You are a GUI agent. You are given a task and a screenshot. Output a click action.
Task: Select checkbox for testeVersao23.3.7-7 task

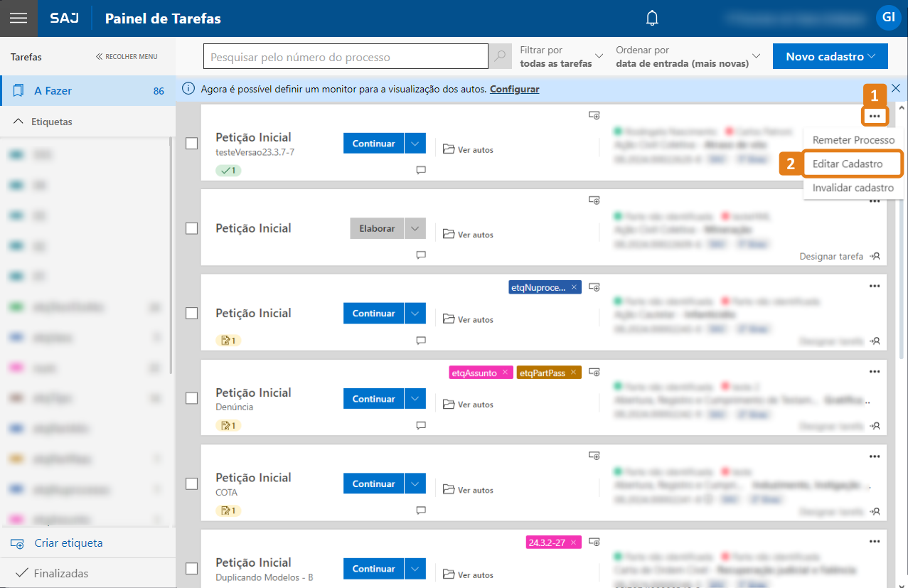pyautogui.click(x=191, y=144)
